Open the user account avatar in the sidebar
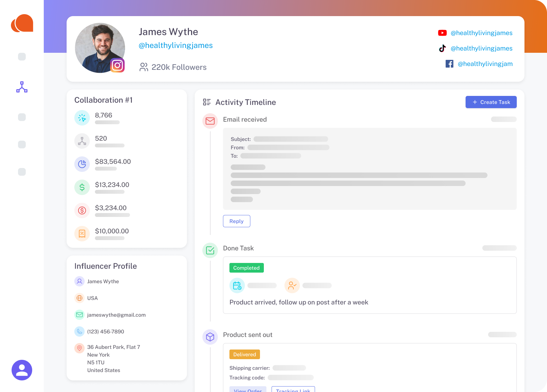Screen dimensions: 547x392 coord(22,370)
